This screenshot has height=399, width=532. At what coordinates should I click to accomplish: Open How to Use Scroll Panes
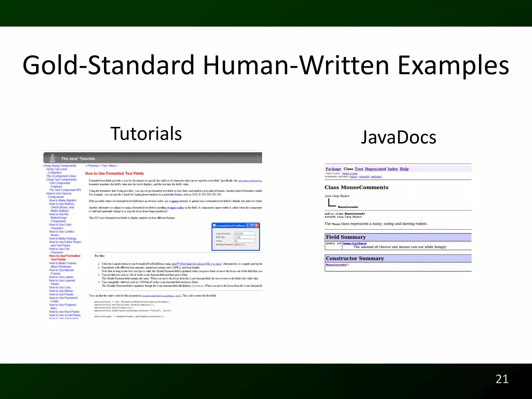[65, 315]
